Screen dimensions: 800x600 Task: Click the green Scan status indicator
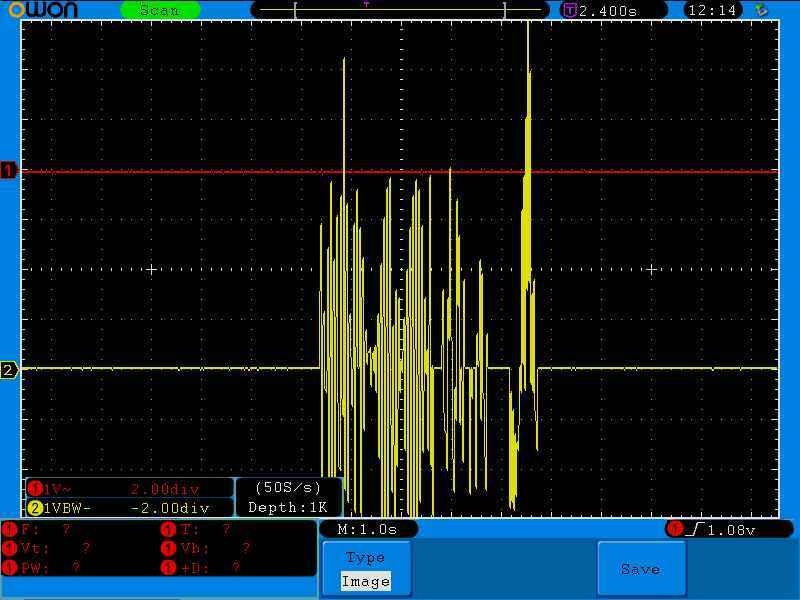[160, 10]
